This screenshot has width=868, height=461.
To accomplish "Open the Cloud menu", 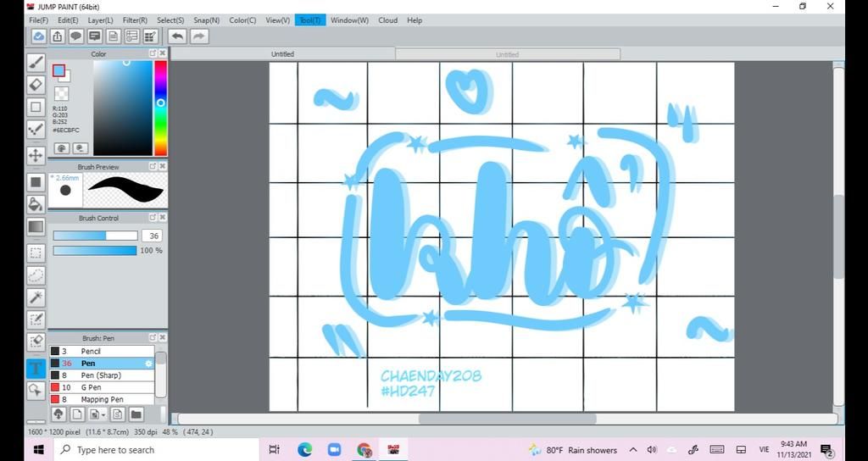I will (388, 20).
